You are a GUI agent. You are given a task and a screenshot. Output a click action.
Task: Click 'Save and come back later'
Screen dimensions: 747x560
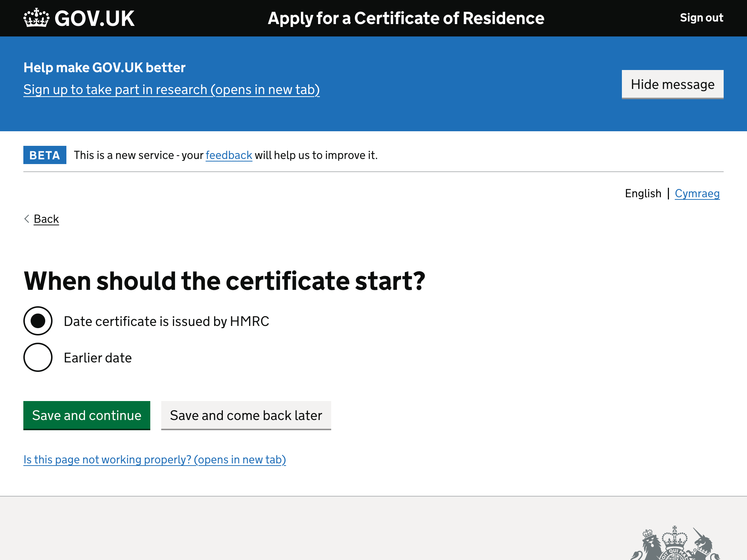(246, 415)
